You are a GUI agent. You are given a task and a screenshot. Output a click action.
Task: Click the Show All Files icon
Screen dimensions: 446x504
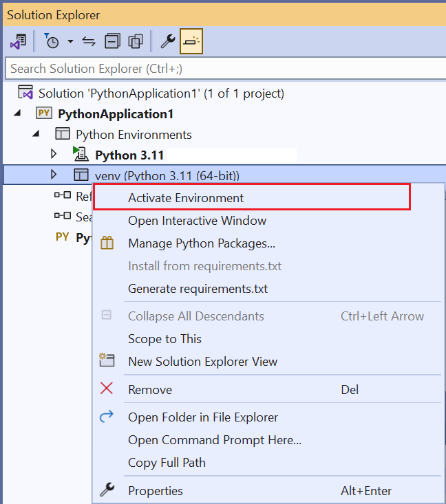[x=136, y=42]
